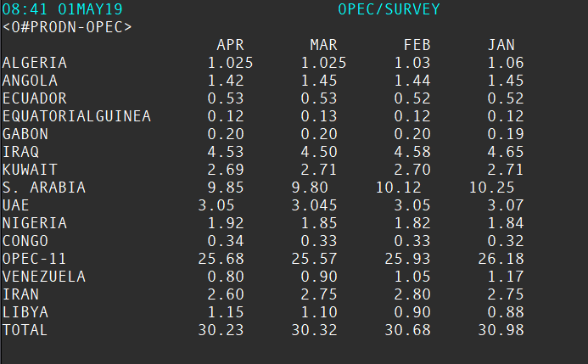This screenshot has width=588, height=364.
Task: Select the APR column header
Action: coord(230,45)
